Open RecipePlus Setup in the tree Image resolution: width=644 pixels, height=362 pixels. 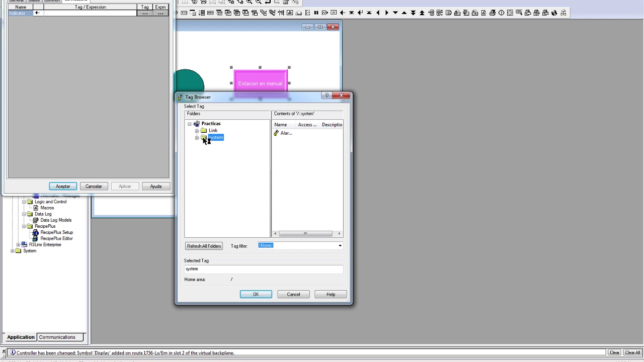click(56, 232)
